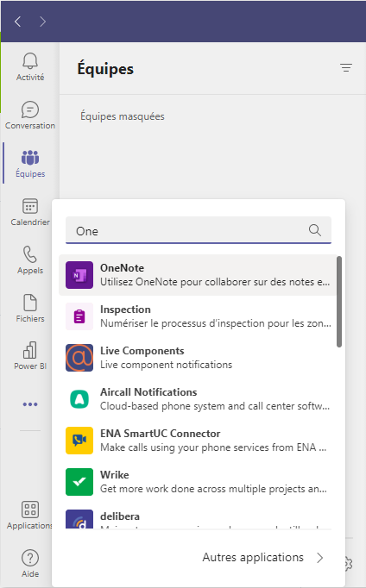This screenshot has height=588, width=366.
Task: Select Live Components title text
Action: click(142, 351)
